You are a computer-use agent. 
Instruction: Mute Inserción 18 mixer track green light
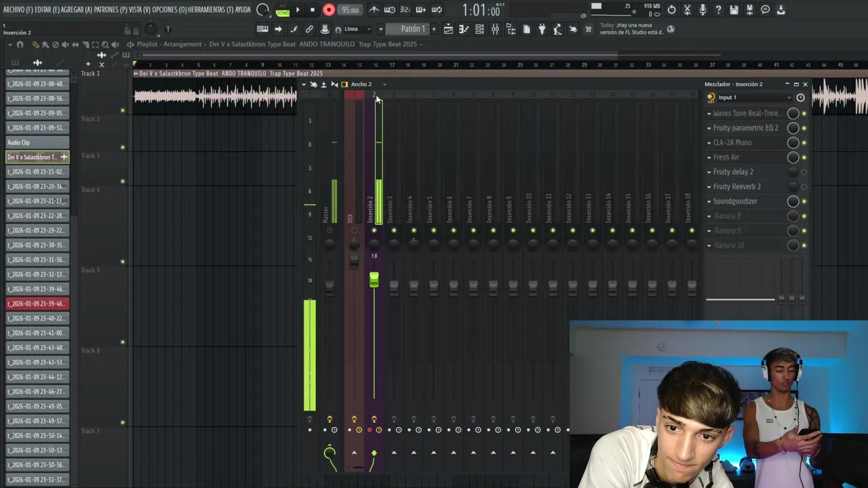692,230
